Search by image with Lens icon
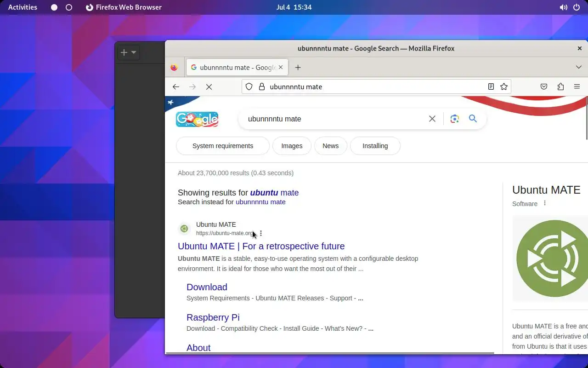Viewport: 588px width, 368px height. tap(455, 119)
